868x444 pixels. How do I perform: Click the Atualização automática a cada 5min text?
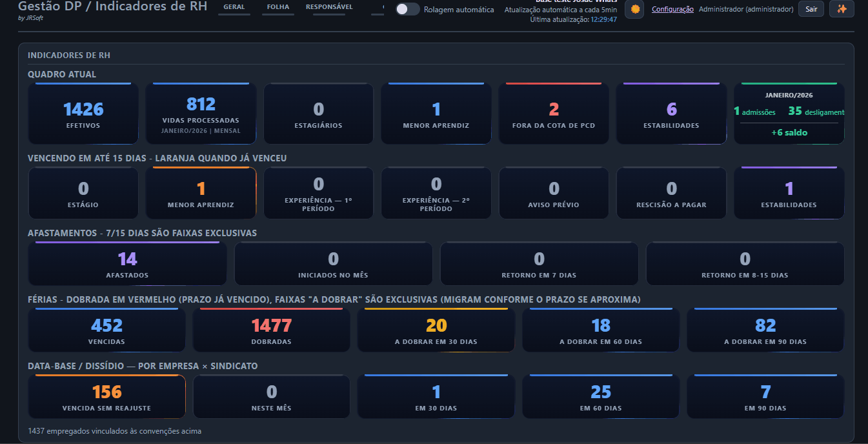coord(560,10)
